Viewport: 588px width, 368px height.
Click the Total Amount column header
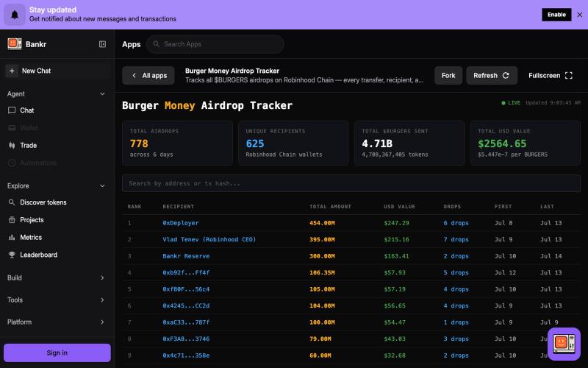(x=330, y=207)
